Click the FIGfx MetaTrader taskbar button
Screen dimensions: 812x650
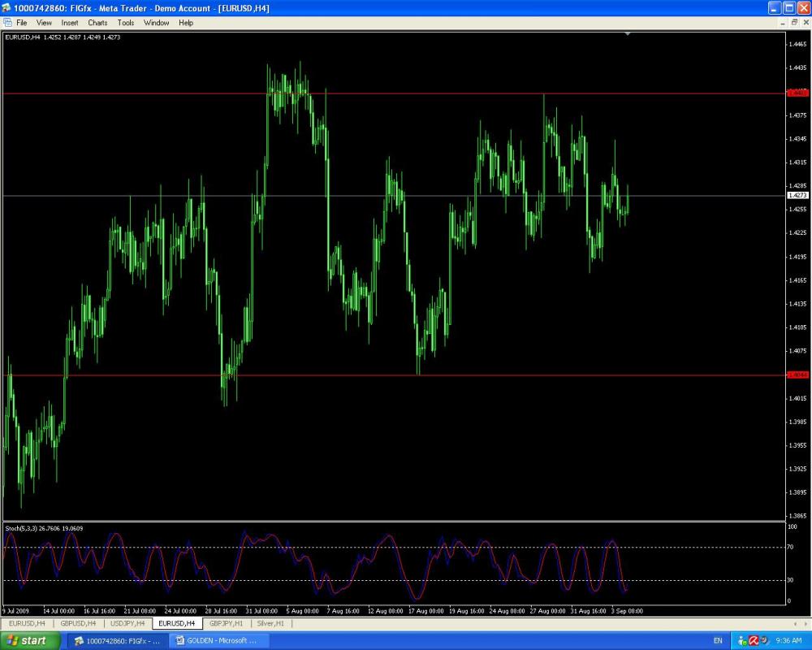118,641
